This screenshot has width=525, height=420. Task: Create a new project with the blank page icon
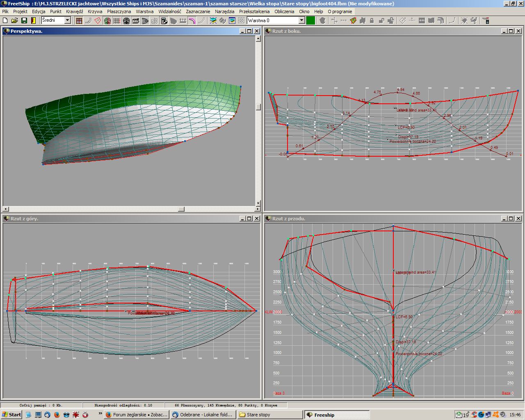5,21
